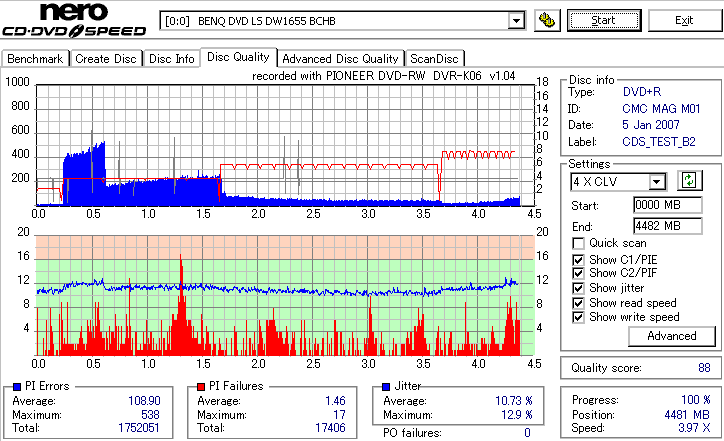Click PI Errors average 108.90
This screenshot has height=441, width=724.
click(144, 401)
